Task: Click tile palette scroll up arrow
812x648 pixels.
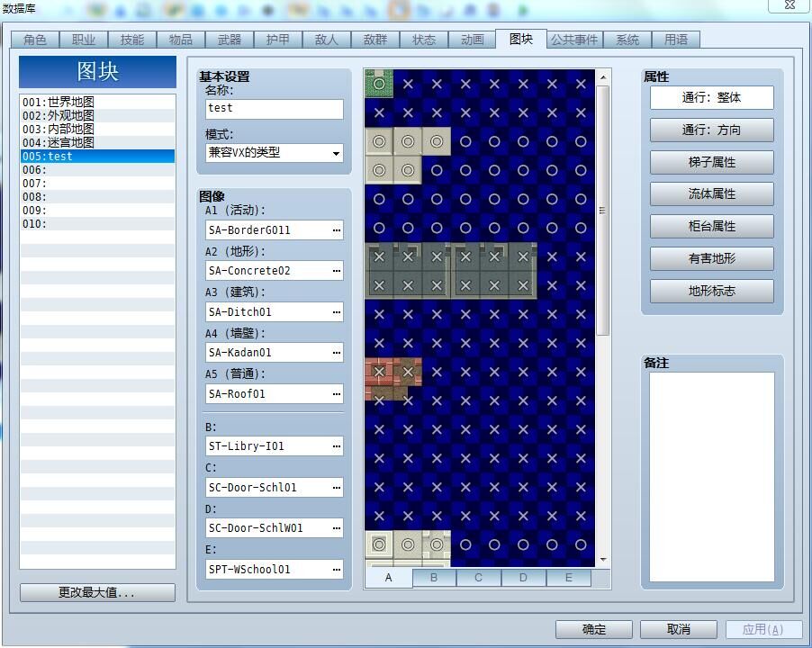Action: (x=603, y=77)
